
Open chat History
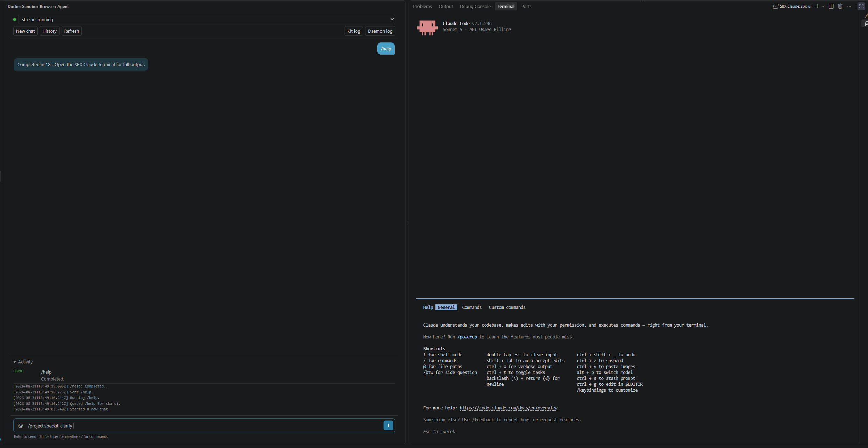49,31
